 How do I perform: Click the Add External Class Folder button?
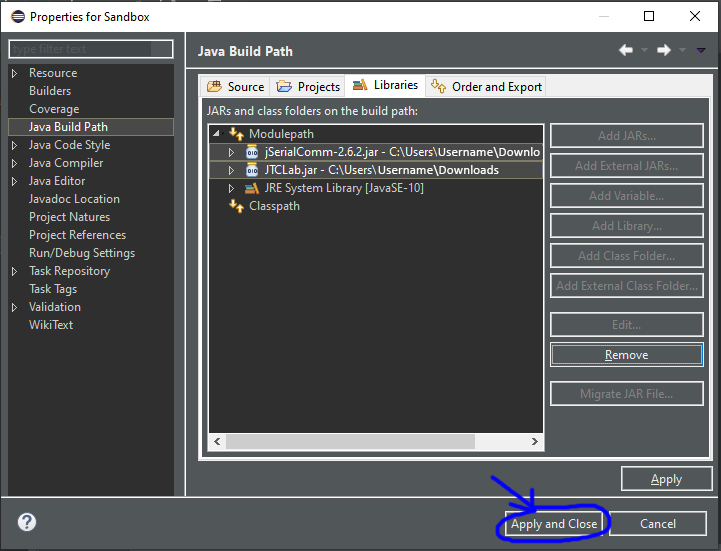627,286
